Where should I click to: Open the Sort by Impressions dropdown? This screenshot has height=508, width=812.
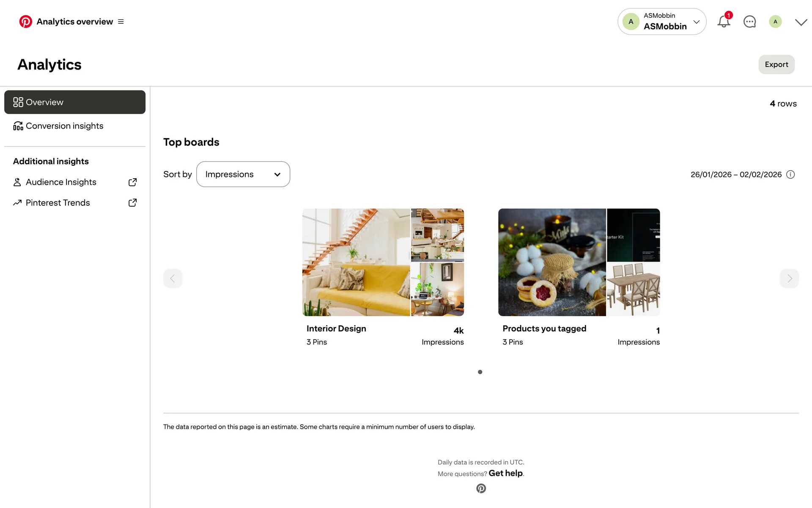(243, 174)
